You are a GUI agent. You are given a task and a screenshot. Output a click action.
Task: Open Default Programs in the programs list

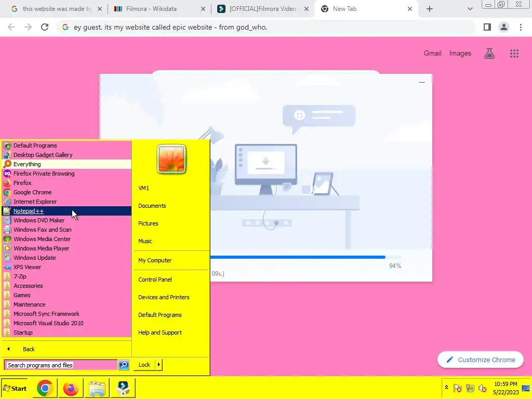pyautogui.click(x=66, y=145)
